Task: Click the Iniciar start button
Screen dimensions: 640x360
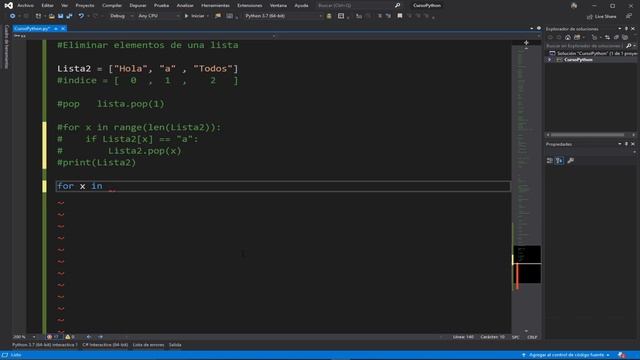Action: pyautogui.click(x=194, y=16)
